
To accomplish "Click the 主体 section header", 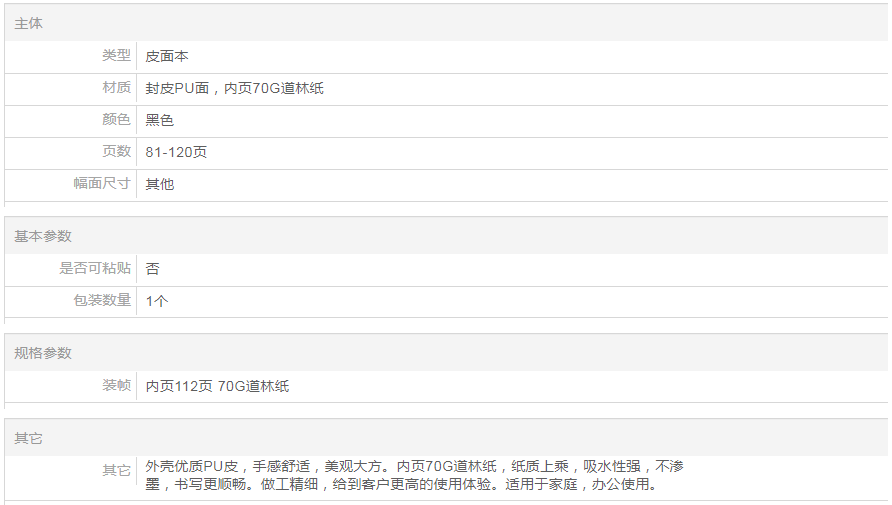I will tap(29, 23).
